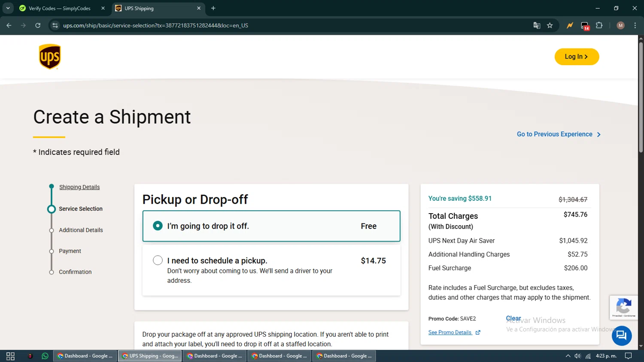Click the pickup price $14.75
Viewport: 644px width, 362px height.
[374, 261]
